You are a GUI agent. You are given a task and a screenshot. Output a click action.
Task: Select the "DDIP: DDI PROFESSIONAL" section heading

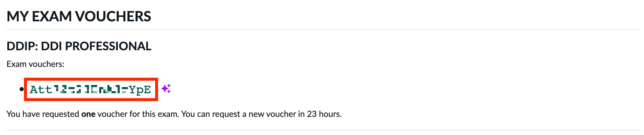[79, 46]
